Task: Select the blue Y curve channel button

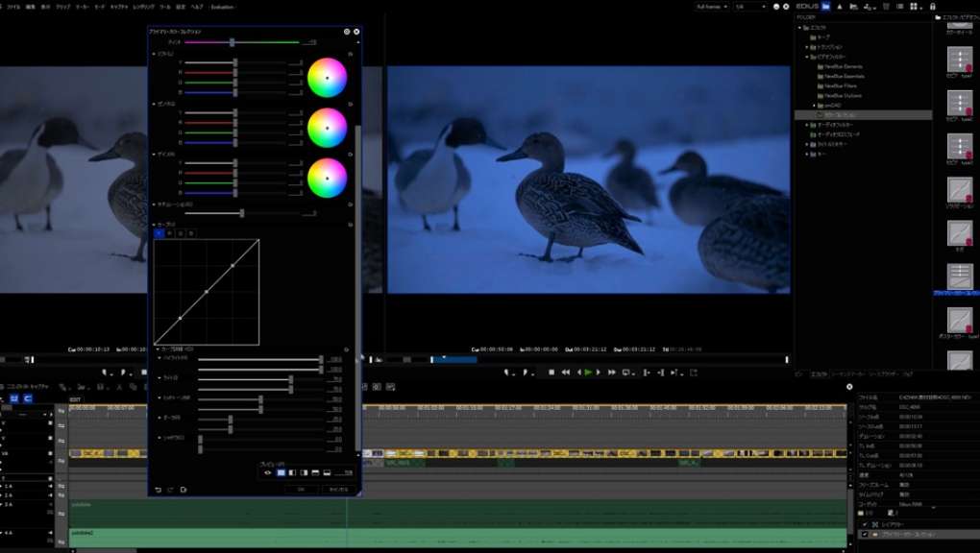Action: (x=159, y=233)
